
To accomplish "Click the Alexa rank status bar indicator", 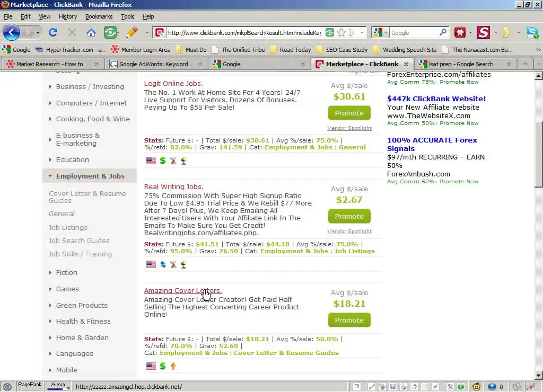I will click(58, 386).
